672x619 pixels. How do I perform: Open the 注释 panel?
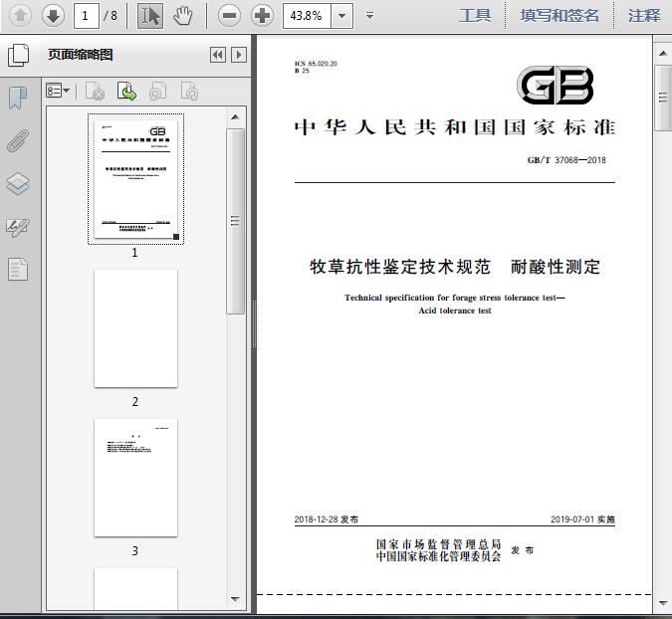click(x=644, y=16)
